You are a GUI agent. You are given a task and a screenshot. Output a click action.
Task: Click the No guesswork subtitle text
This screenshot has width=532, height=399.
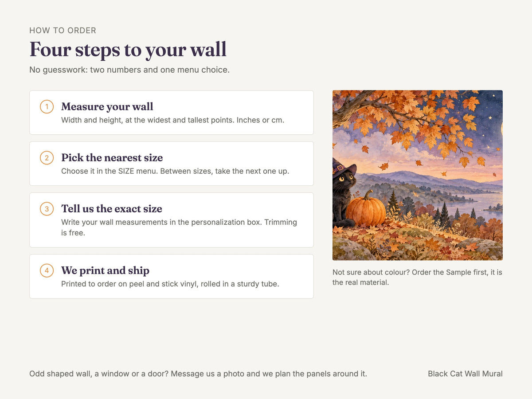coord(129,70)
